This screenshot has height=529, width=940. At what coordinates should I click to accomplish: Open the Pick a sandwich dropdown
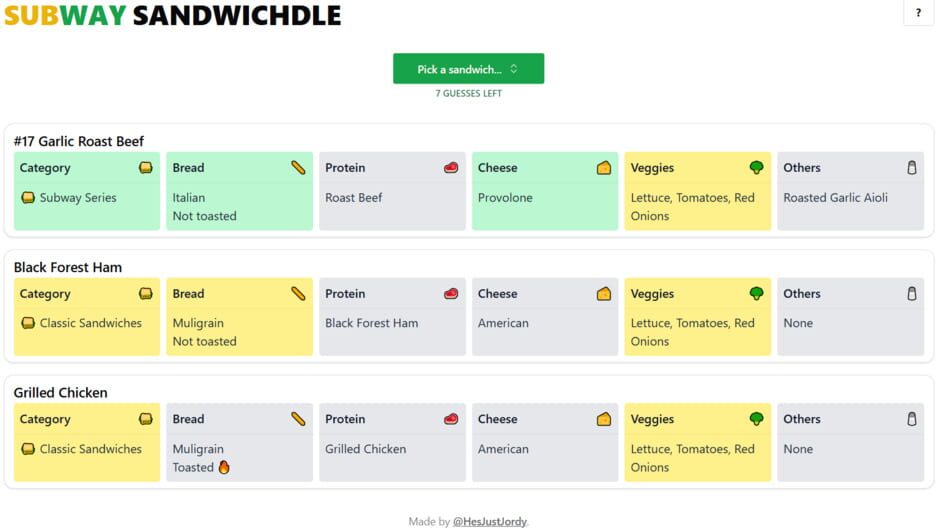click(468, 69)
